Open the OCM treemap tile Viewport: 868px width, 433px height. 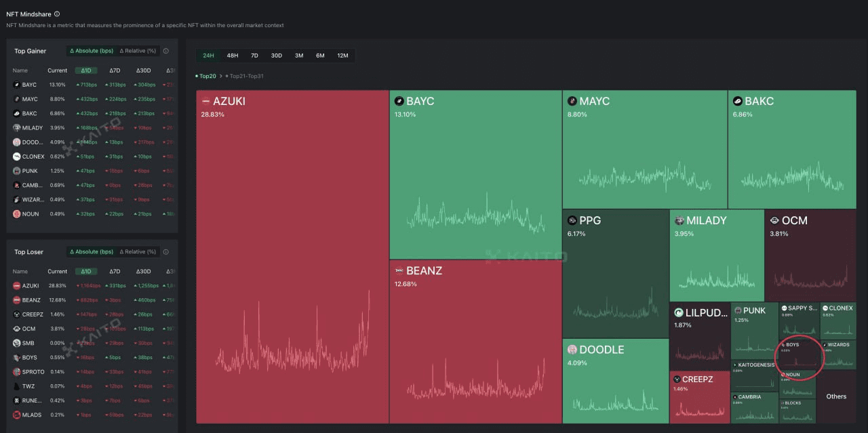[810, 255]
